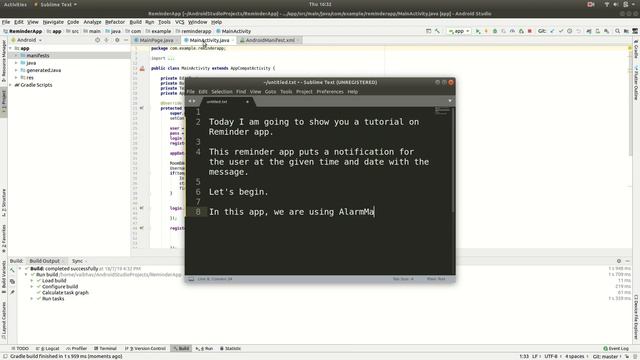Viewport: 640px width, 360px height.
Task: Click the Sublime Text status bar panel-switcher icon
Action: 191,279
